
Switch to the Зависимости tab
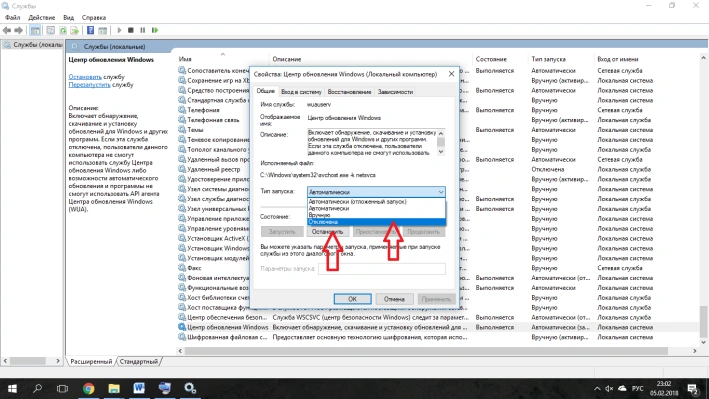point(395,92)
